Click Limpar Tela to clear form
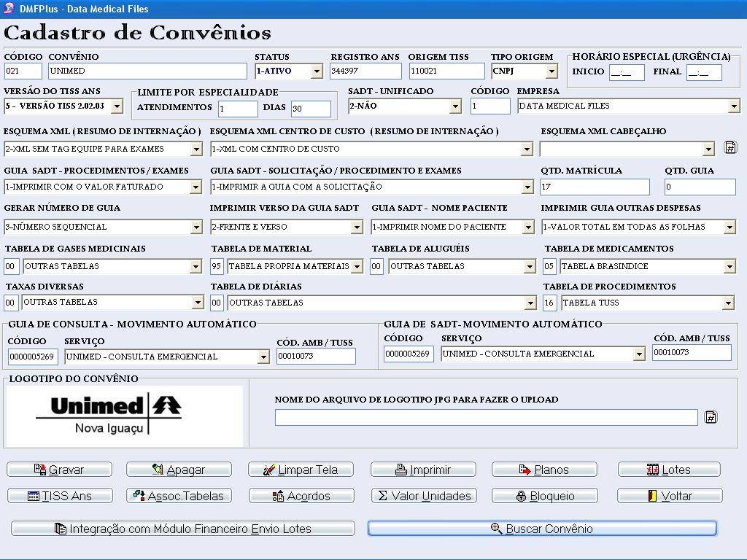 click(x=301, y=470)
